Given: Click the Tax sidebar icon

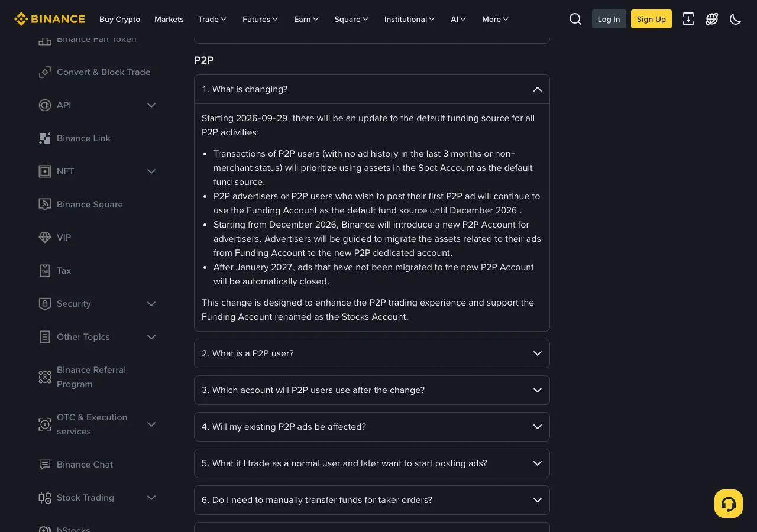Looking at the screenshot, I should [45, 271].
